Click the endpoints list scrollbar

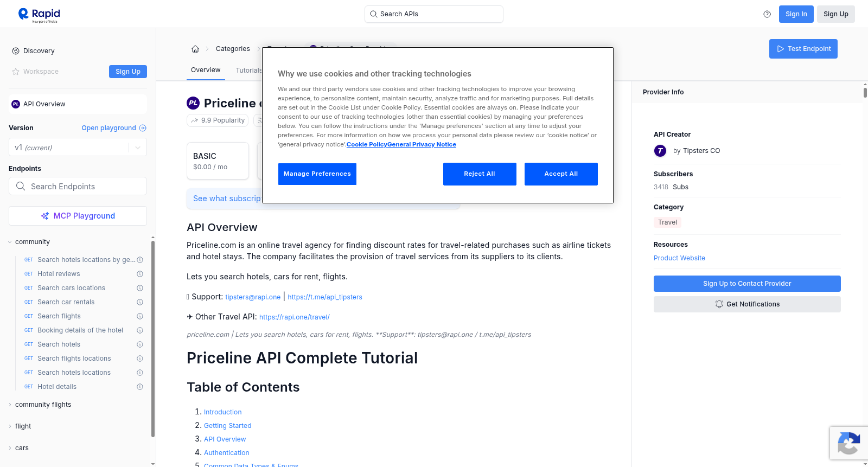[x=153, y=338]
